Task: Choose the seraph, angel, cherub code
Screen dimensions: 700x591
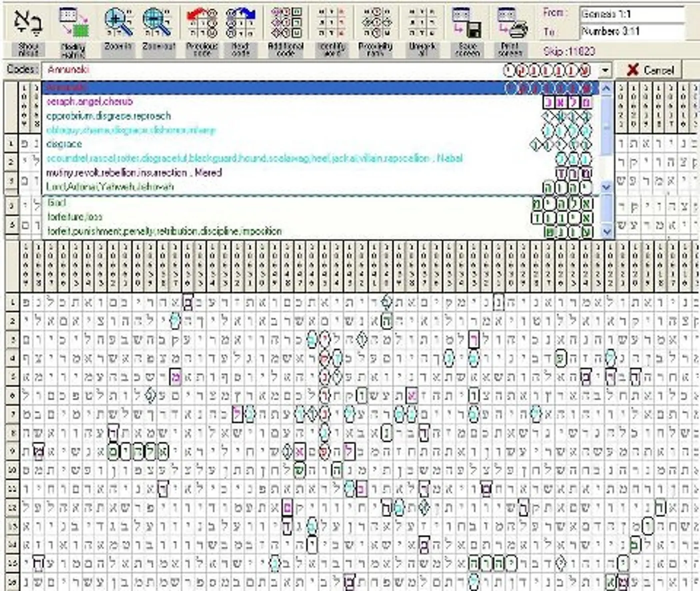Action: point(320,101)
